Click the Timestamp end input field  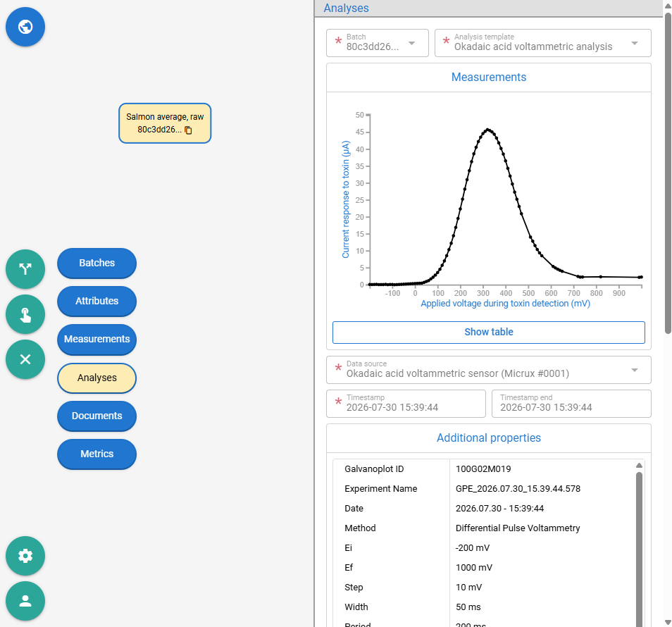[571, 404]
